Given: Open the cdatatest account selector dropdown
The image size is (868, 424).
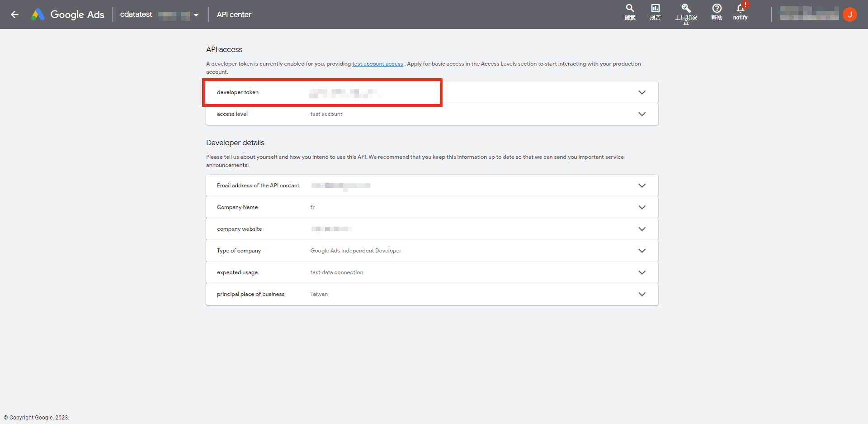Looking at the screenshot, I should click(x=195, y=14).
